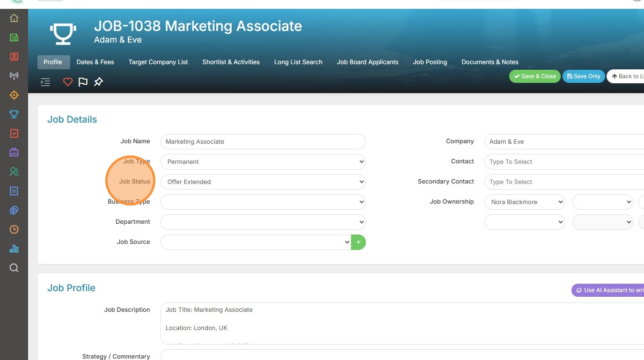The width and height of the screenshot is (644, 360).
Task: Open the purple briefcase sidebar icon
Action: 14,153
